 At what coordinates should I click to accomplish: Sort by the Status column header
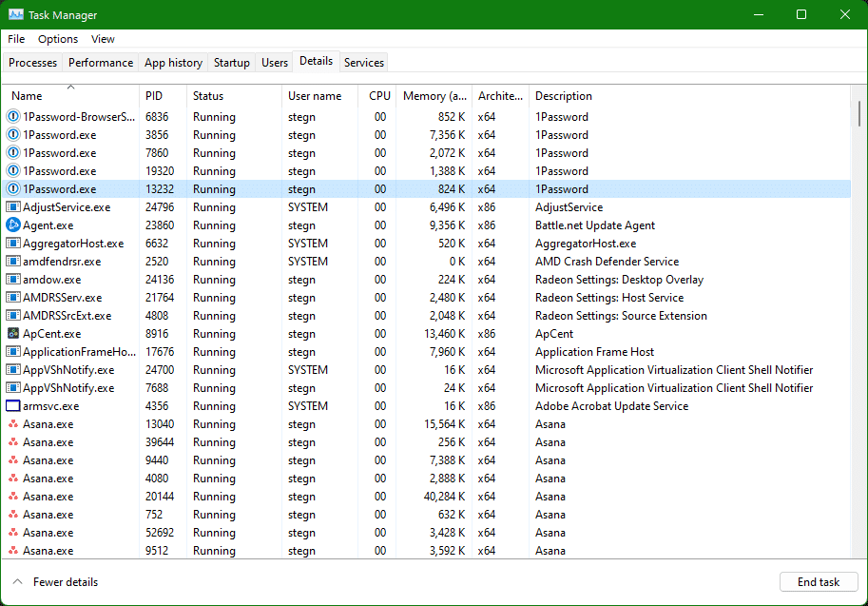click(x=234, y=96)
